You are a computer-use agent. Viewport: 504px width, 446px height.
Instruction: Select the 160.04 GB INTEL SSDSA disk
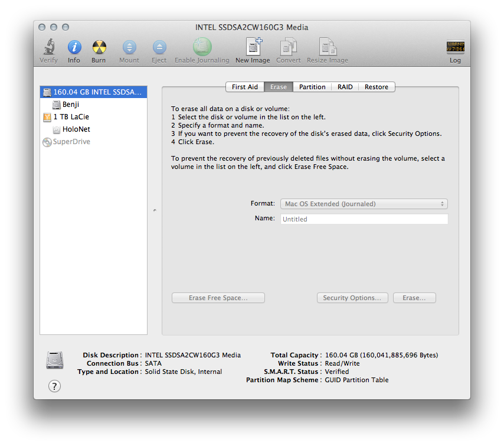point(93,92)
